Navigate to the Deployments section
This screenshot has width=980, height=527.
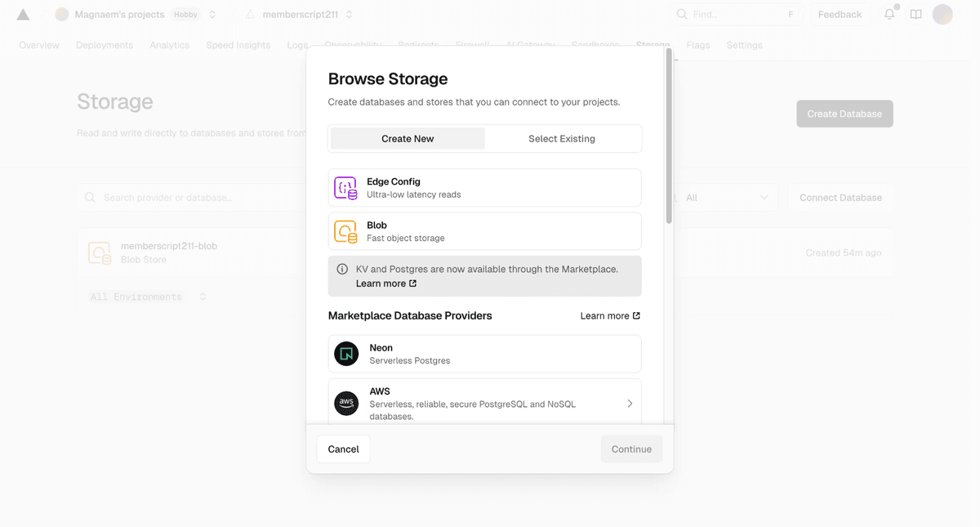pyautogui.click(x=104, y=45)
